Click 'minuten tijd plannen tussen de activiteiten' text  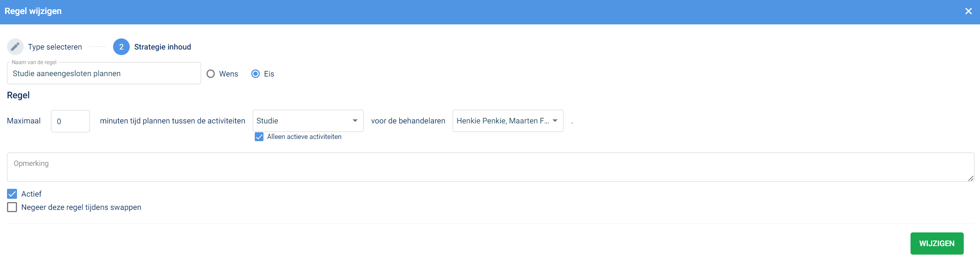click(x=172, y=121)
